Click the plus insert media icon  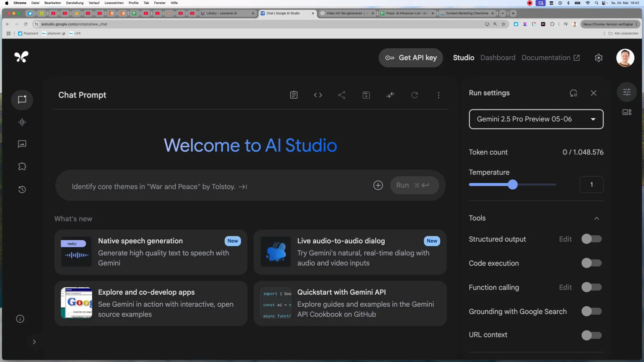click(x=378, y=185)
